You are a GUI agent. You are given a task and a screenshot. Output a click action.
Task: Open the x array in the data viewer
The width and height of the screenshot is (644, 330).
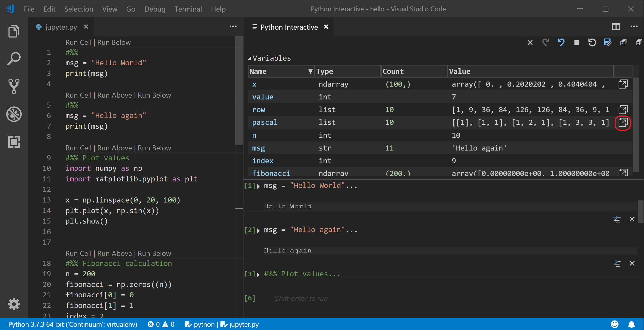point(623,84)
